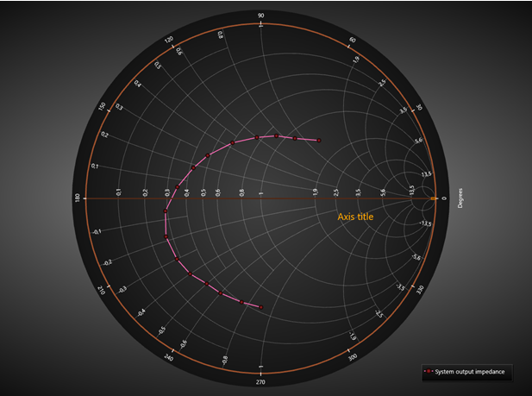The height and width of the screenshot is (396, 532).
Task: Select the rightmost data point of the pink curve
Action: (319, 141)
